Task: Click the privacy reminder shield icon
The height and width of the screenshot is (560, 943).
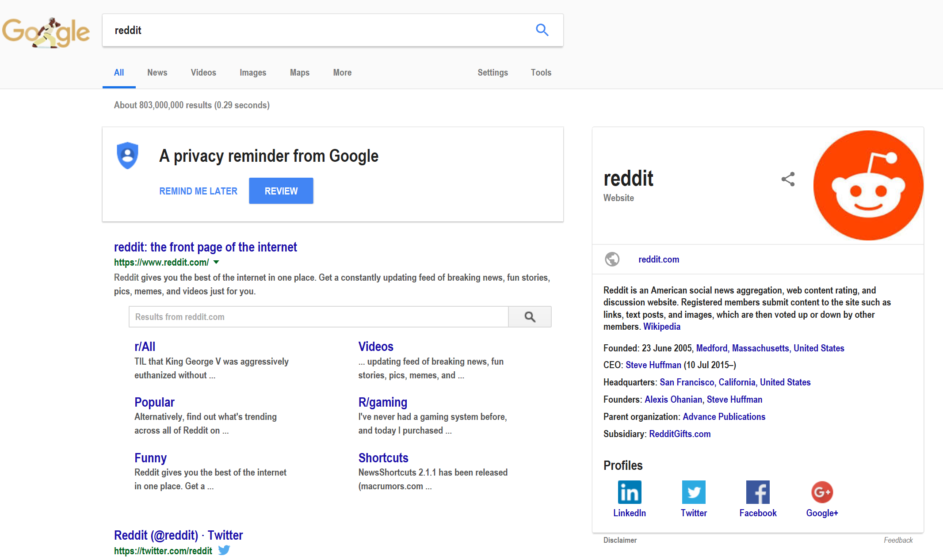Action: (x=127, y=156)
